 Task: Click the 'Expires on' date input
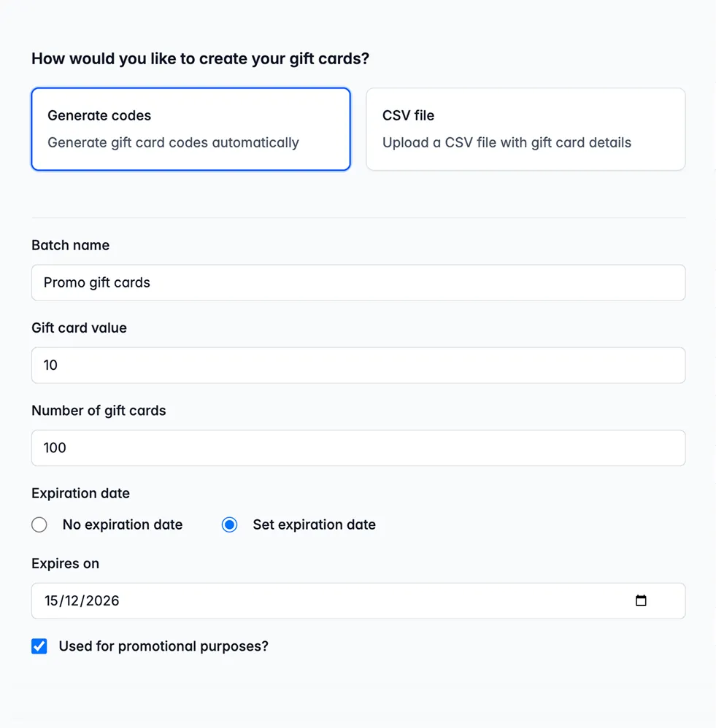[x=328, y=600]
